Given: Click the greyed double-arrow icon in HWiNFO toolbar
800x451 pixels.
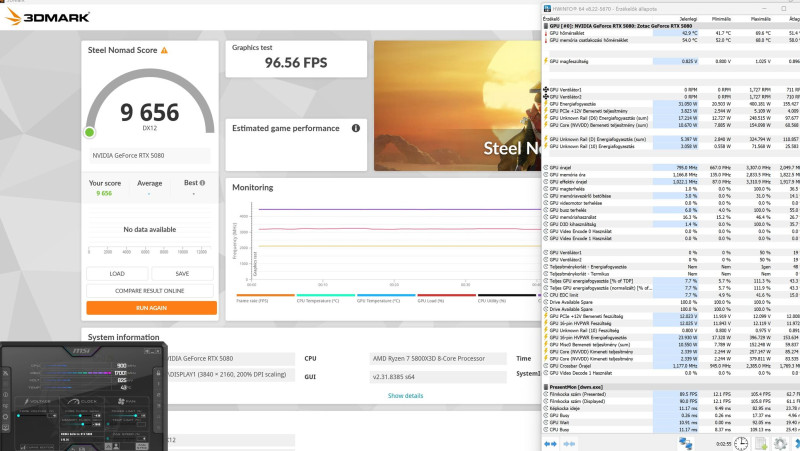Looking at the screenshot, I should 569,444.
